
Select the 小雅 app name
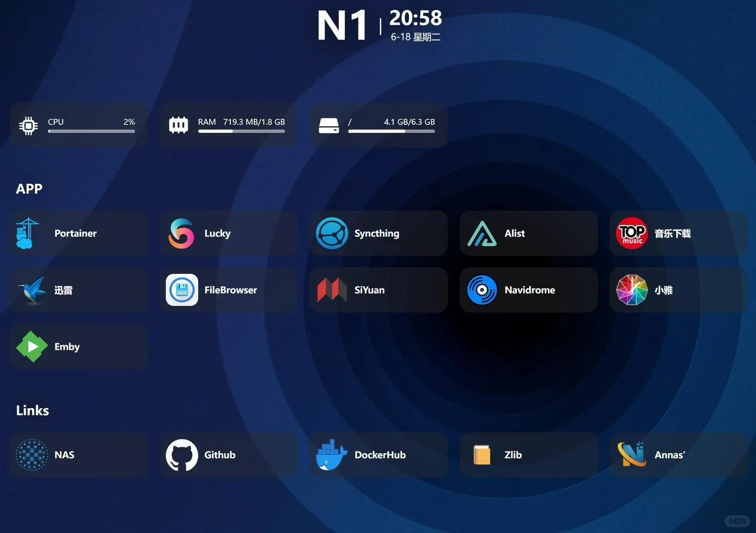[664, 290]
